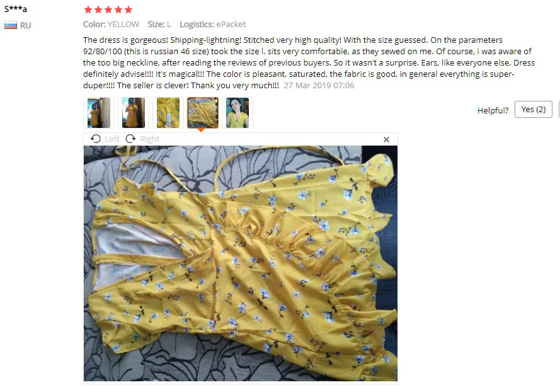Click the partially visible button after Yes
Screen dimensions: 560x392
pos(559,110)
